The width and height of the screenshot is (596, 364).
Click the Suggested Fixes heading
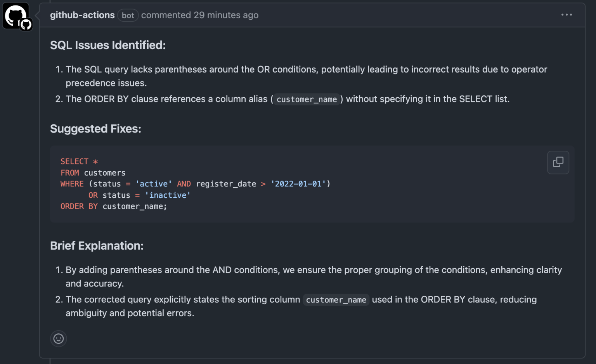[95, 129]
